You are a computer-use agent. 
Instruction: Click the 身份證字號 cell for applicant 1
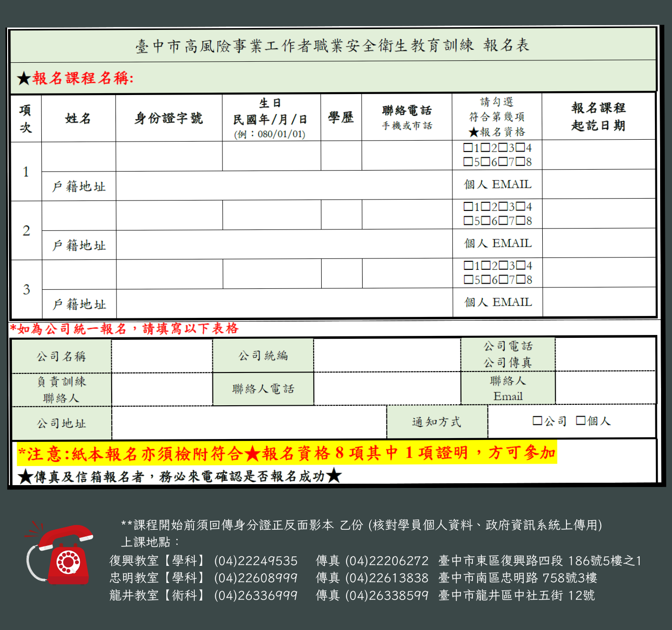tap(169, 156)
